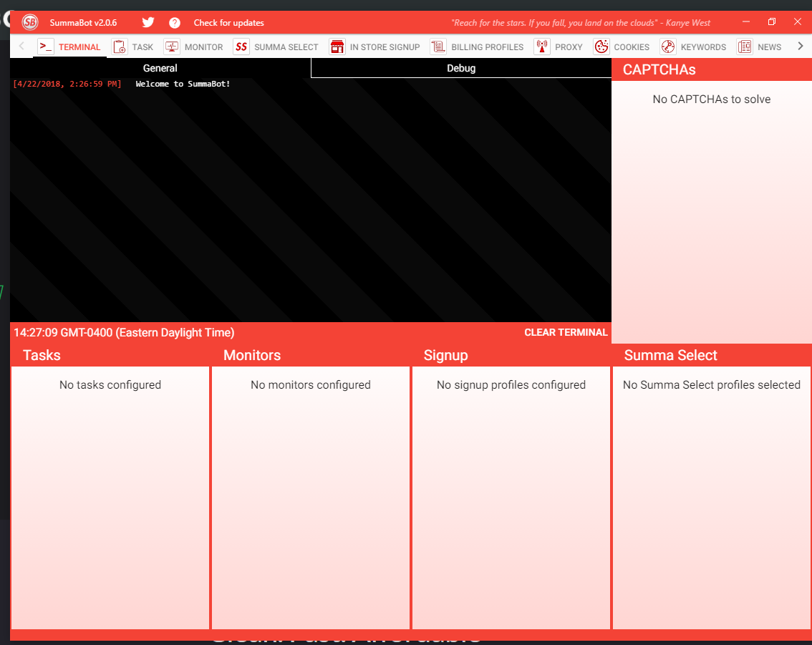
Task: Click the Billing Profiles receipt icon
Action: pyautogui.click(x=438, y=47)
